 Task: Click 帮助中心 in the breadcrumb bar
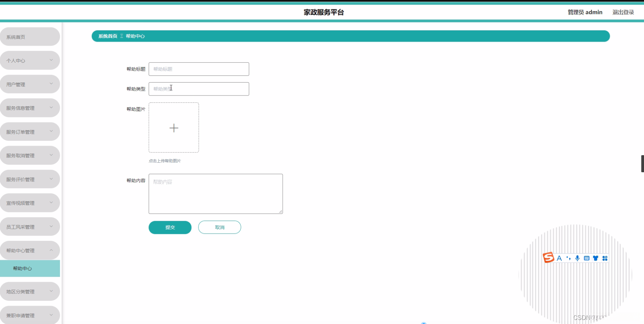[135, 36]
